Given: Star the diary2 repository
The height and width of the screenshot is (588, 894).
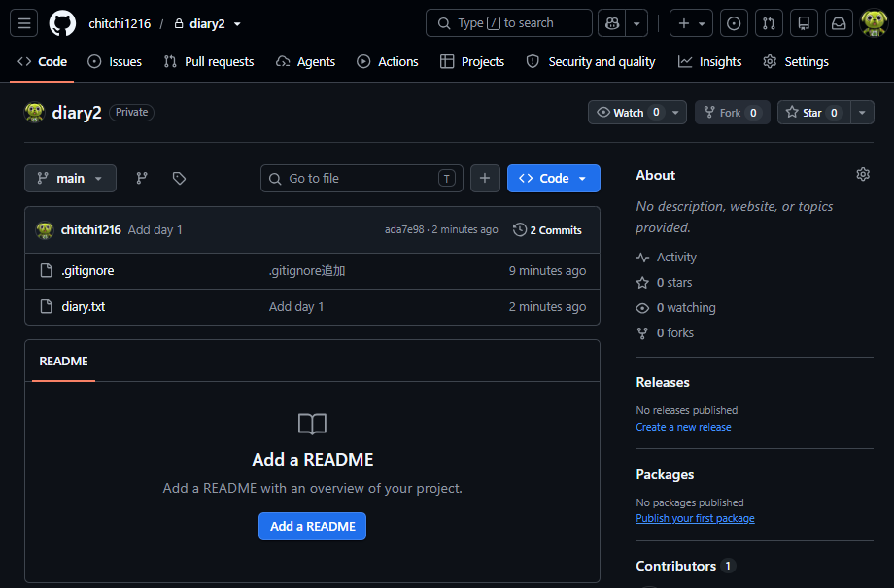Looking at the screenshot, I should coord(813,113).
